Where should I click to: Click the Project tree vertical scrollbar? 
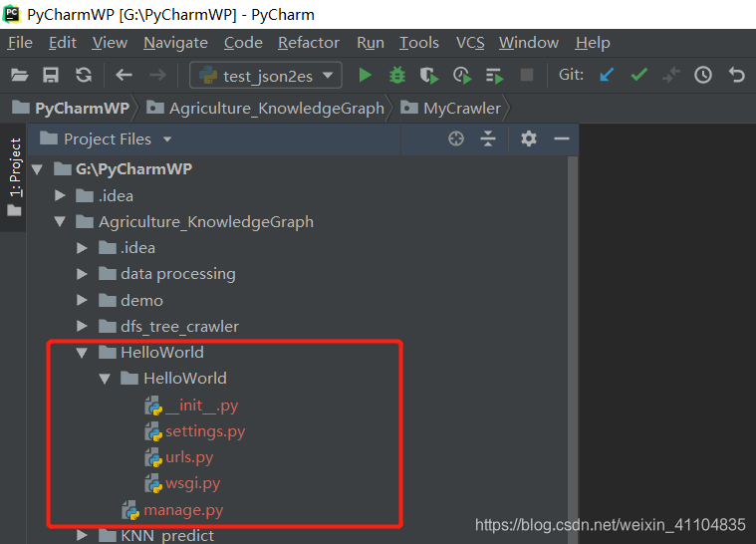[573, 349]
